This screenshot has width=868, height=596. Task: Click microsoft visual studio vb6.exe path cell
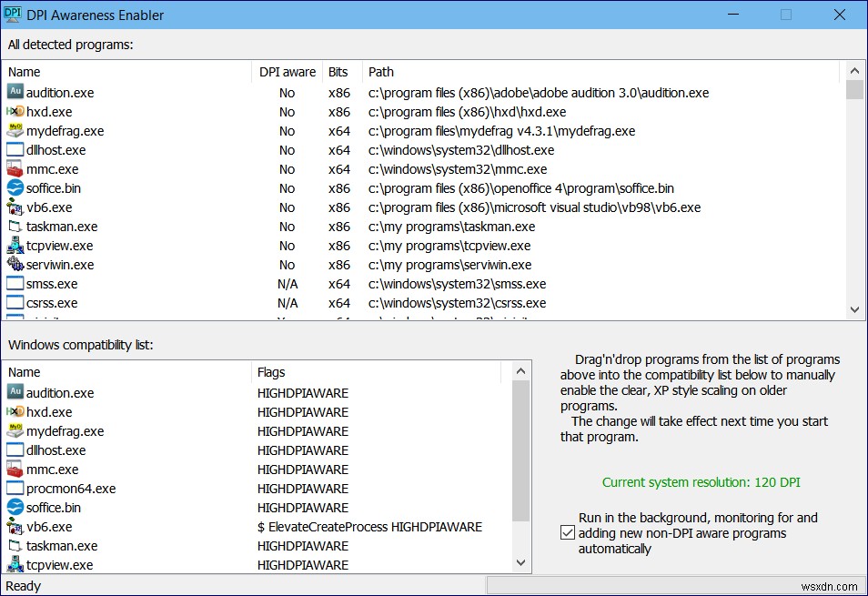coord(534,207)
